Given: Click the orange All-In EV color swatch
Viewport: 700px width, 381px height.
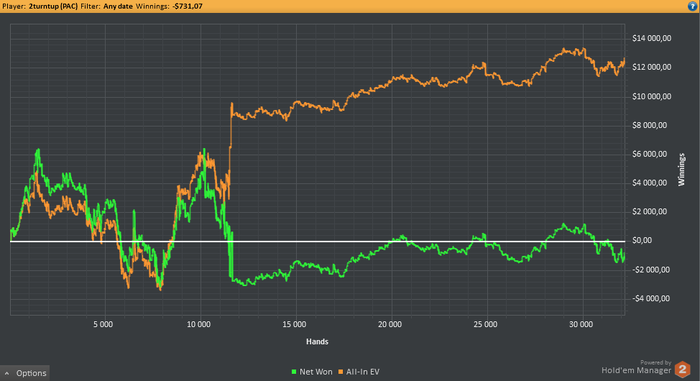Looking at the screenshot, I should (341, 372).
